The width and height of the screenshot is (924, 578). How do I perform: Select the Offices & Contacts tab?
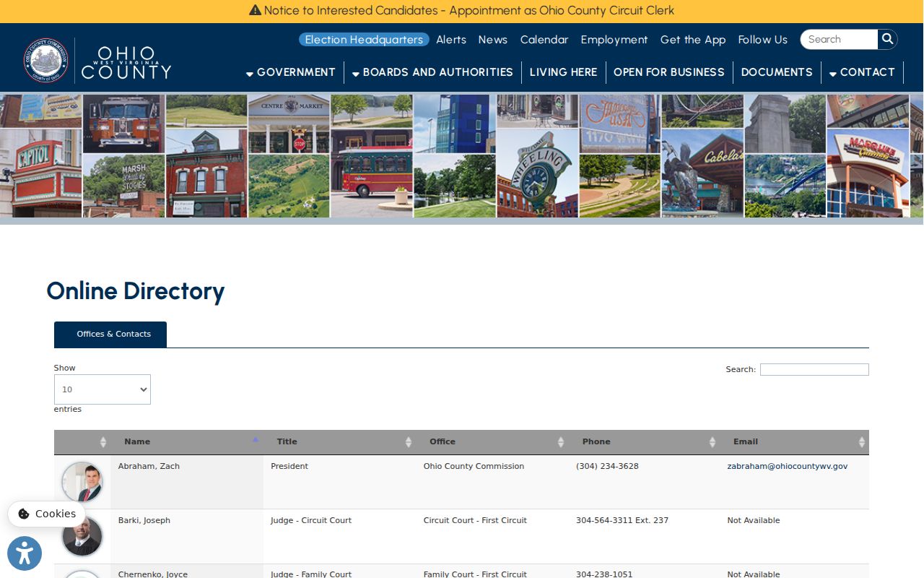point(110,335)
